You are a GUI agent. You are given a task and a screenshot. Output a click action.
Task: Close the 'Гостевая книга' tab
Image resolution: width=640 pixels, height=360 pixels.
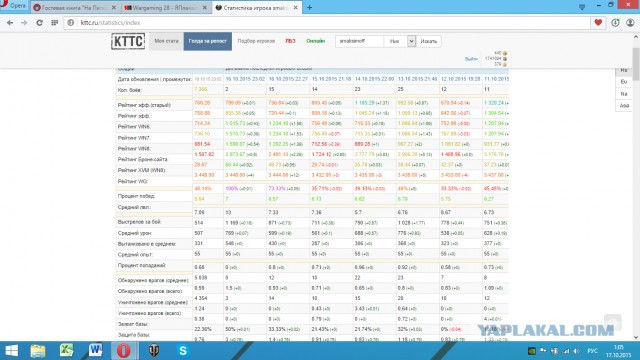pyautogui.click(x=114, y=7)
